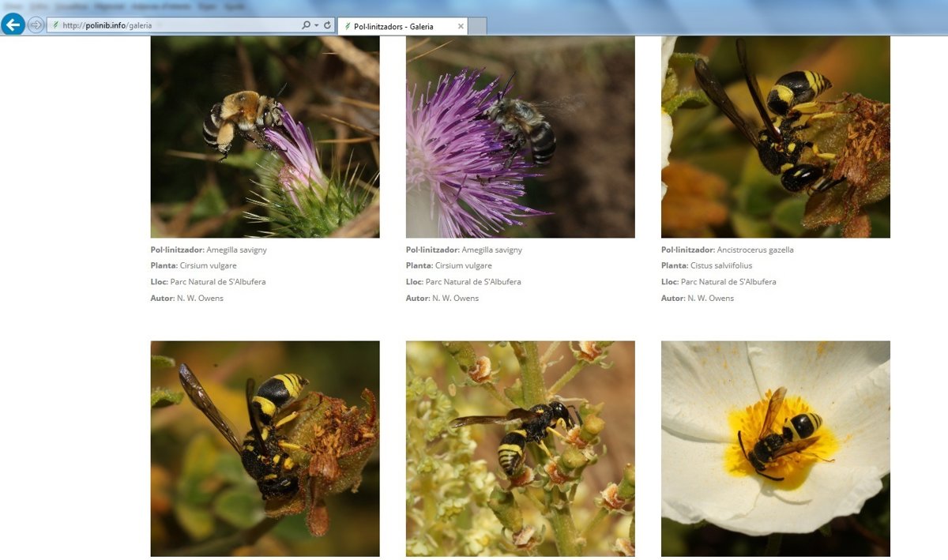Open a new blank tab

[x=477, y=26]
